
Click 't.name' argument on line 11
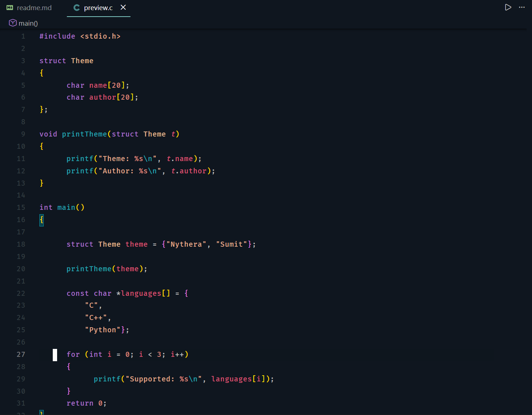(x=180, y=159)
